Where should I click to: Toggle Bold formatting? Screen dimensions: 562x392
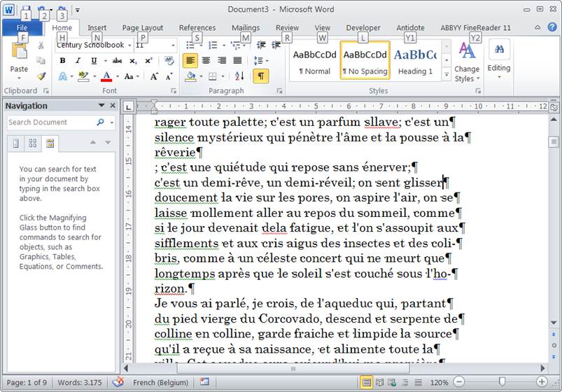[62, 61]
